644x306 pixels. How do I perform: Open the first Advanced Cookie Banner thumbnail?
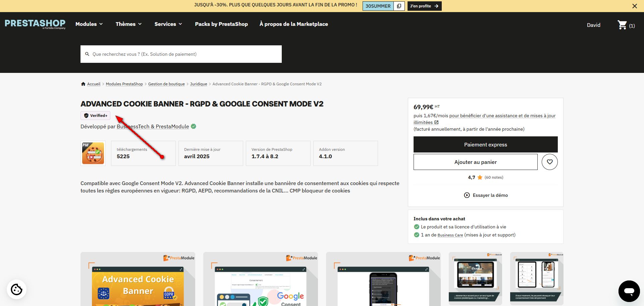click(138, 279)
